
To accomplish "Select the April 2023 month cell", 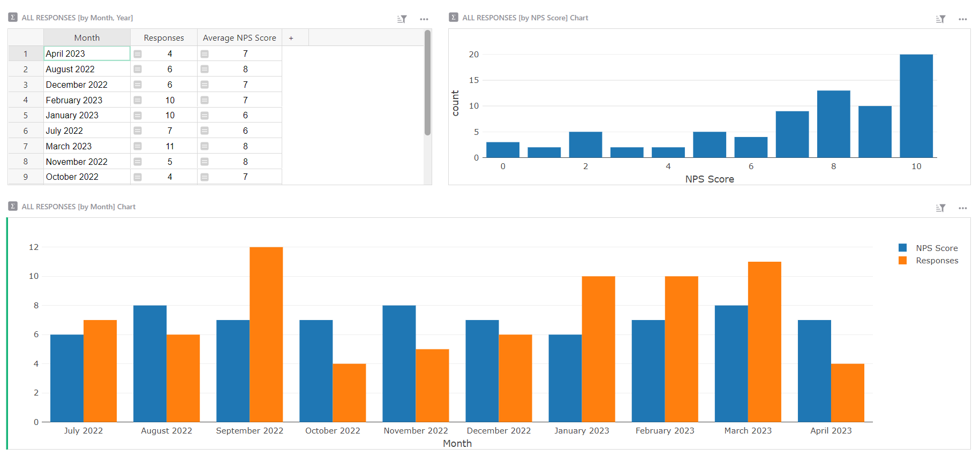I will pos(87,54).
